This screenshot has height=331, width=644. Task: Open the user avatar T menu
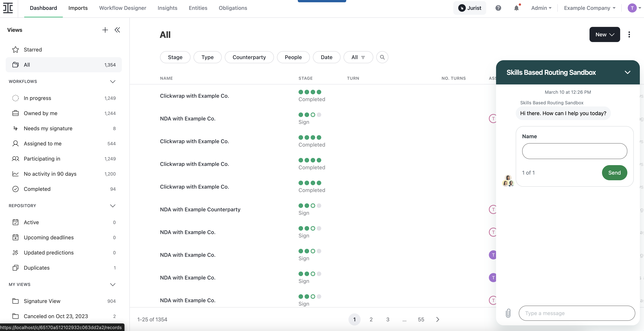point(634,8)
